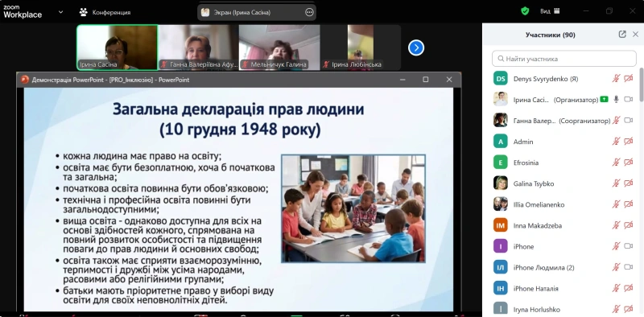Viewport: 644px width, 317px height.
Task: Click the PowerPoint icon in slideshow title bar
Action: (25, 80)
